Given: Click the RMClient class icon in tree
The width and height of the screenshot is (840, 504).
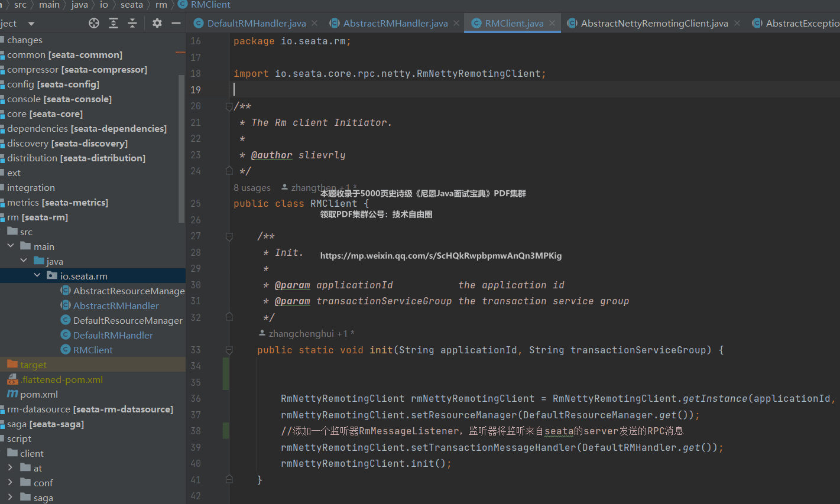Looking at the screenshot, I should [x=66, y=349].
